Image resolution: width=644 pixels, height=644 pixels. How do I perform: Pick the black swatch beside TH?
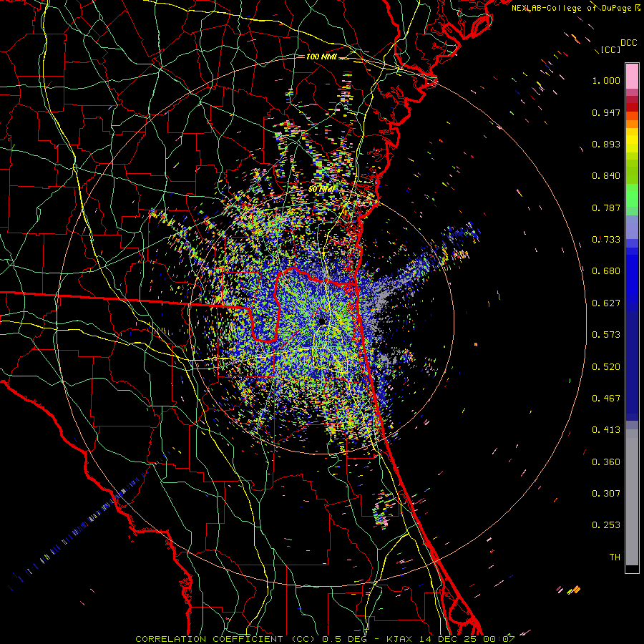632,568
